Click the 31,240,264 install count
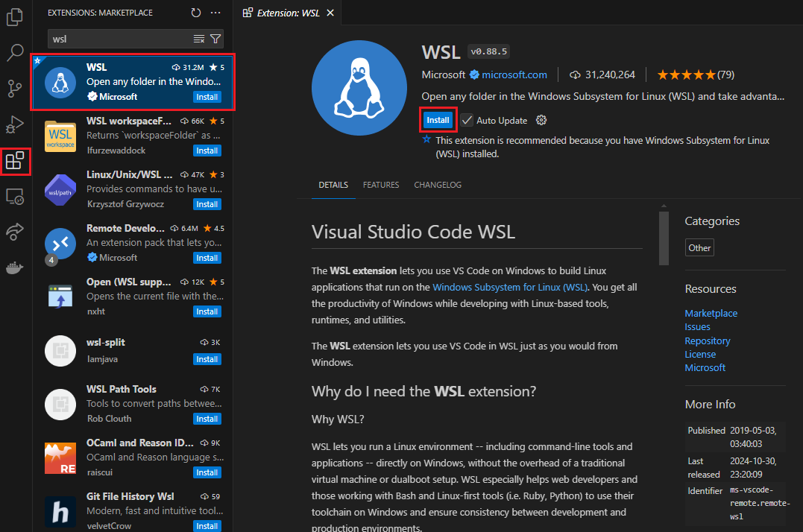 pos(602,75)
